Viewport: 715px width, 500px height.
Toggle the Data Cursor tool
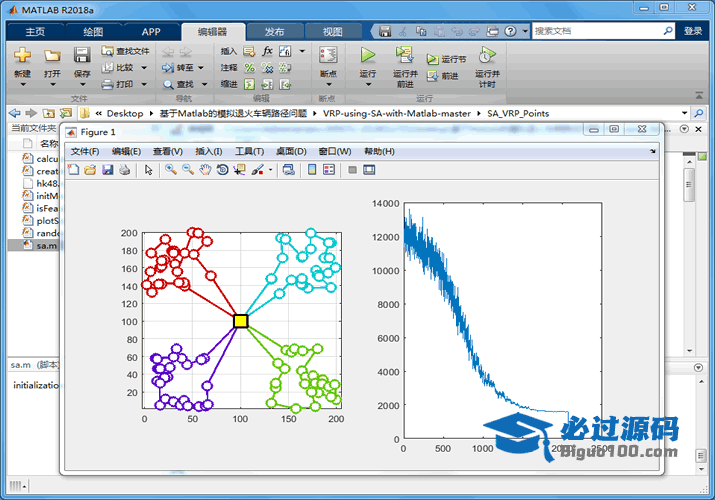point(239,170)
